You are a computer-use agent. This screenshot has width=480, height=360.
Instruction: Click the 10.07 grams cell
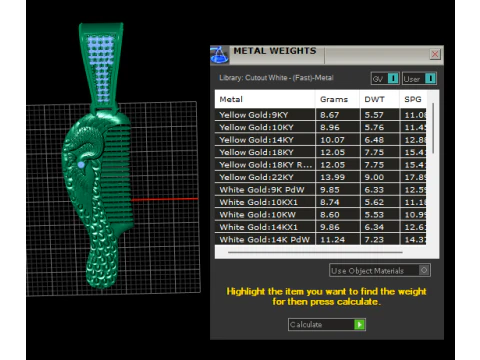coord(337,140)
